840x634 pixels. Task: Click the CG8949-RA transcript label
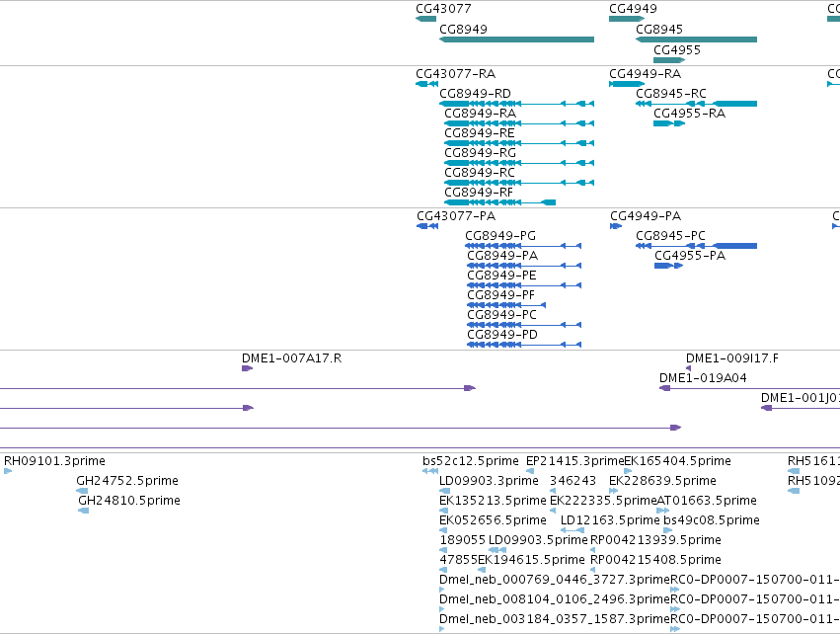tap(480, 114)
